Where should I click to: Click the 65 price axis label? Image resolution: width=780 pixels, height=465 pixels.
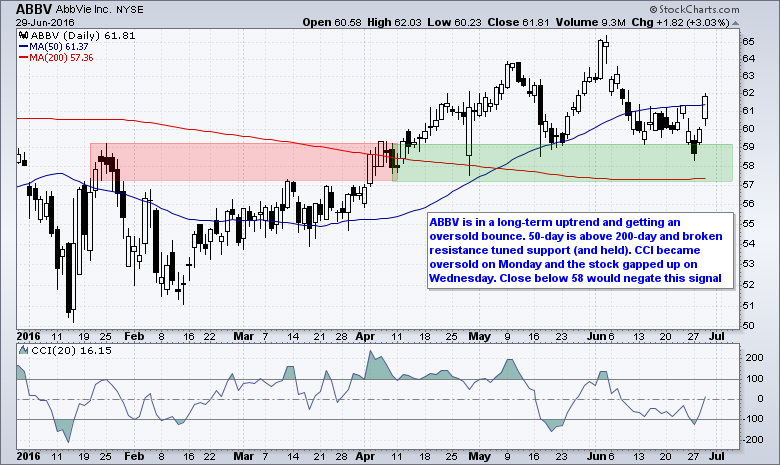748,41
